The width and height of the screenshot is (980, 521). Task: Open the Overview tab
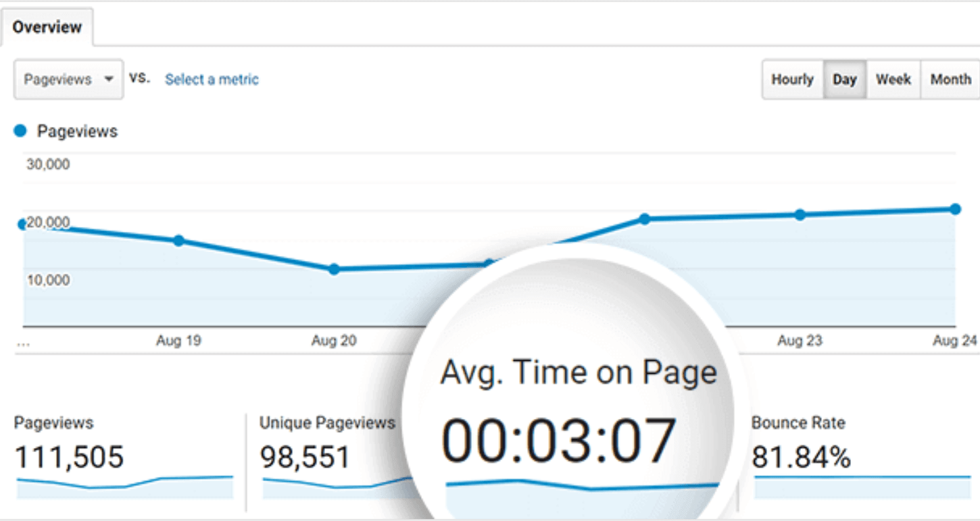point(47,28)
